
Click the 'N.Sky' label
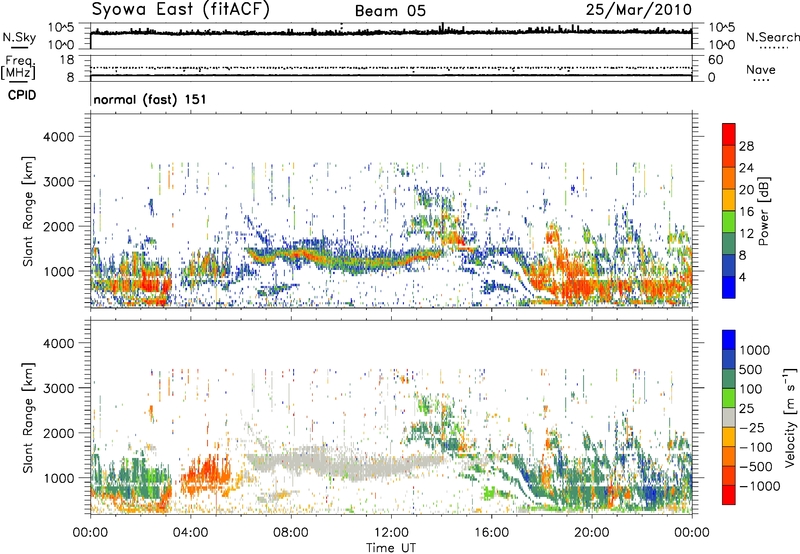pos(19,37)
